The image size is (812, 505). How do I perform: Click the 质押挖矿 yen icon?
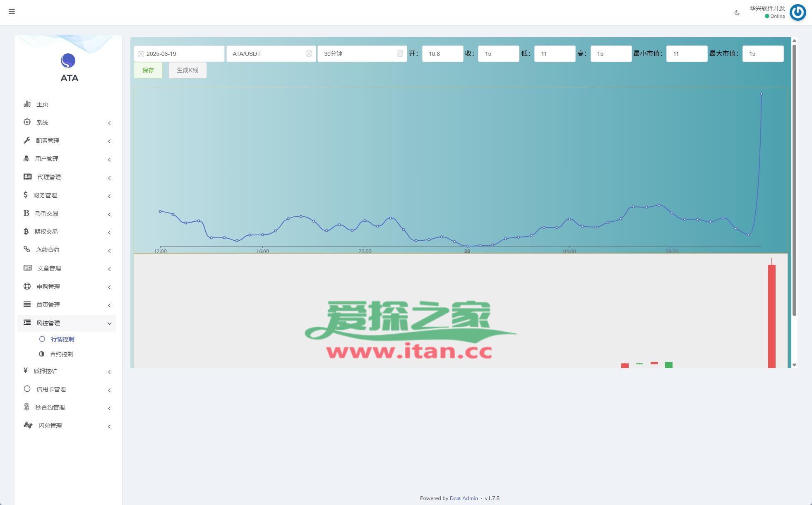click(x=26, y=371)
